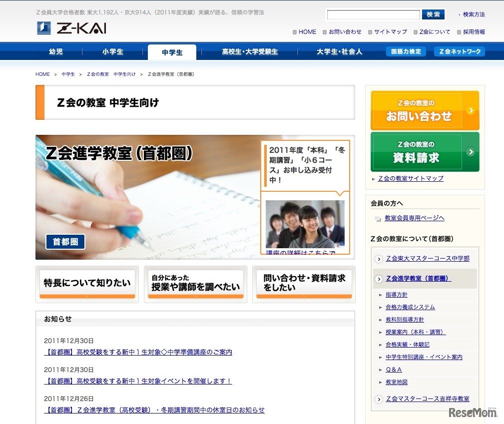Click 中学生 in the breadcrumb
Screen dimensions: 504x424
click(x=68, y=74)
